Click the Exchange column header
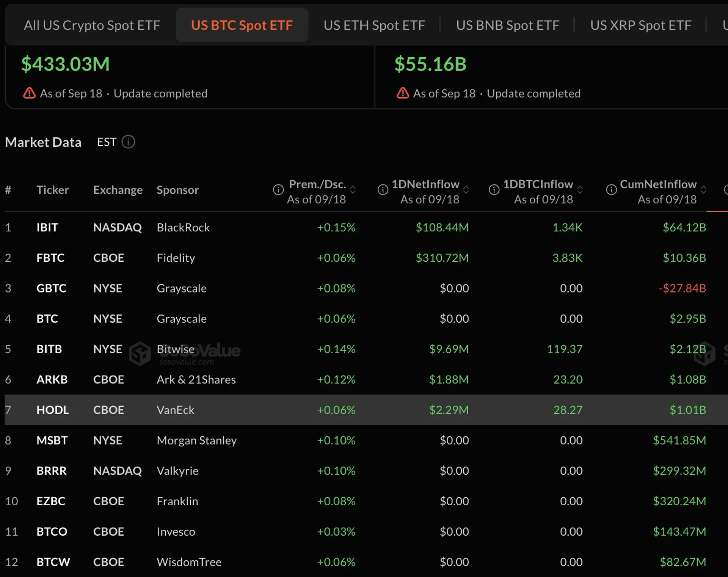Screen dimensions: 728x577 (118, 190)
